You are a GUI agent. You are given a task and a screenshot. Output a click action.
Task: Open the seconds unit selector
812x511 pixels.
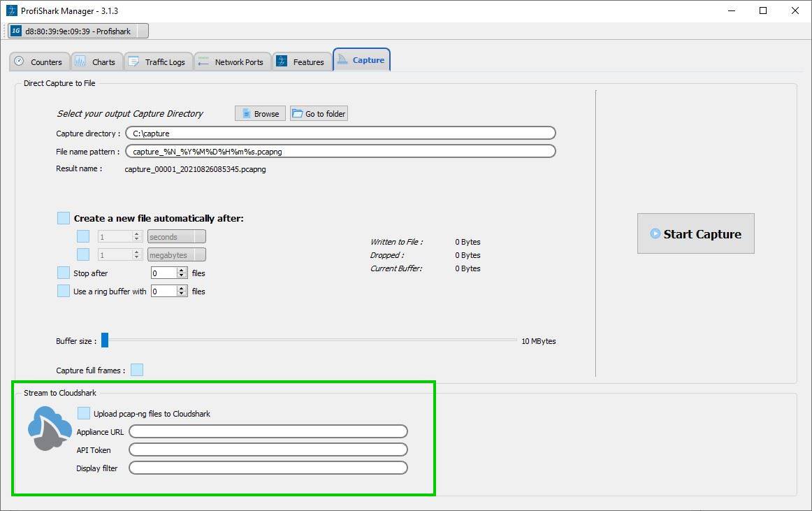(176, 236)
